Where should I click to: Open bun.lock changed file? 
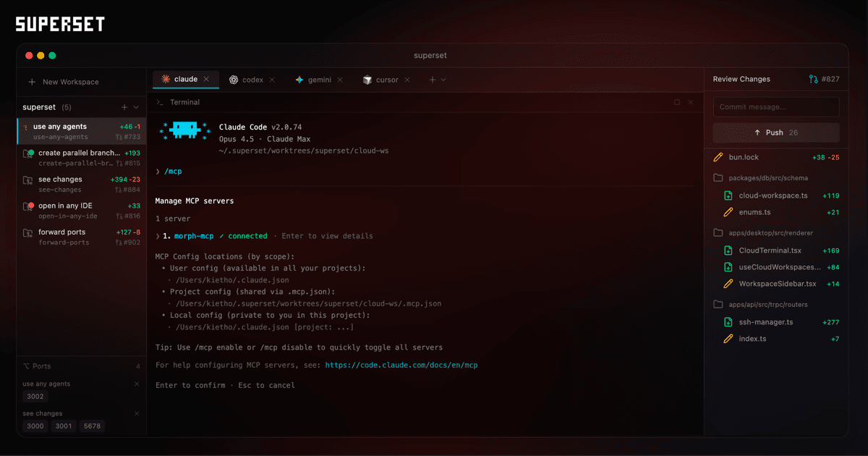(776, 157)
